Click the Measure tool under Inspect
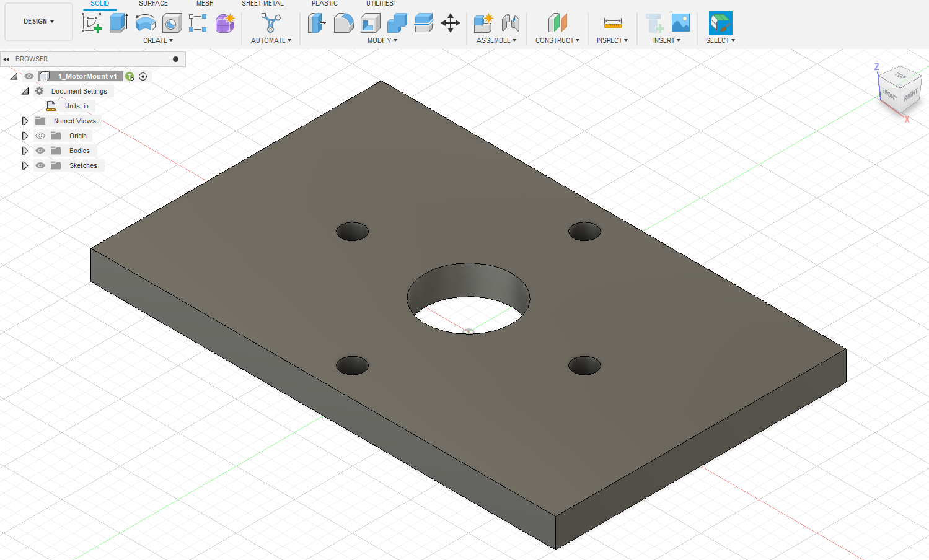This screenshot has height=560, width=929. pyautogui.click(x=612, y=24)
